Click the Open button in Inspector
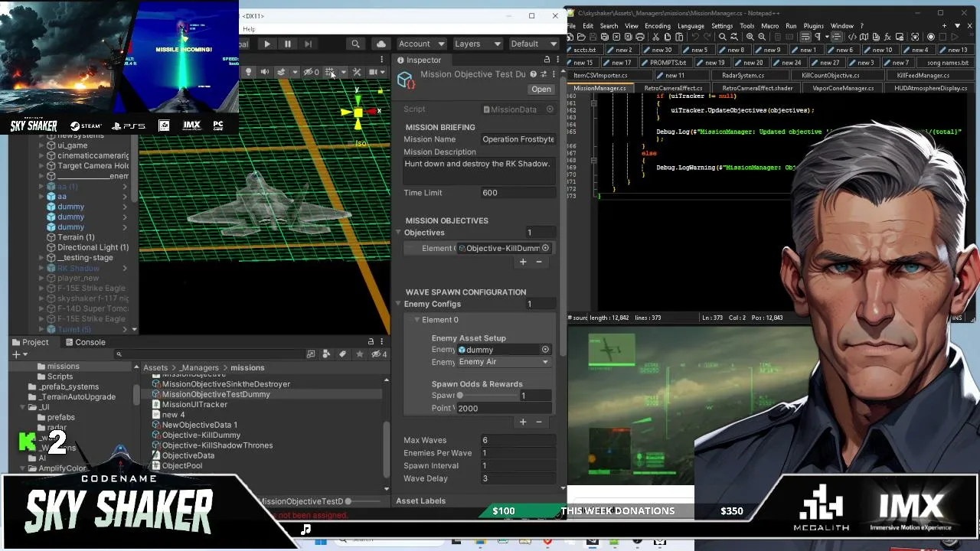 pos(541,89)
